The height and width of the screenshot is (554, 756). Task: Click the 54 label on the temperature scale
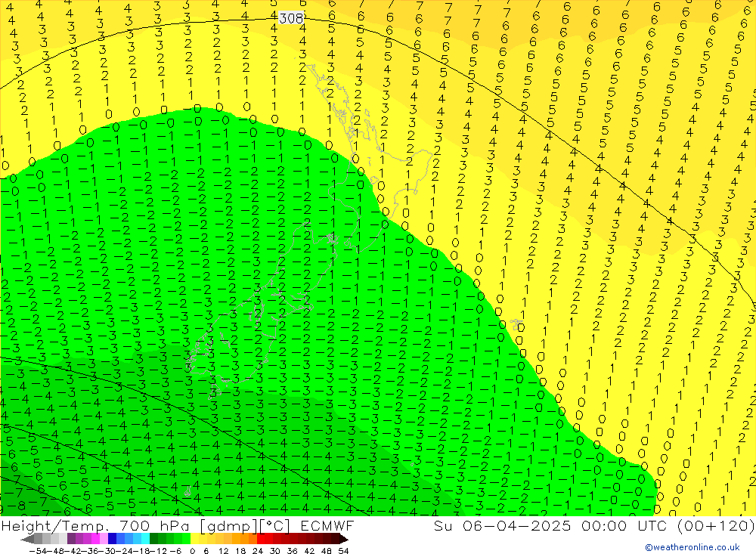click(x=343, y=551)
